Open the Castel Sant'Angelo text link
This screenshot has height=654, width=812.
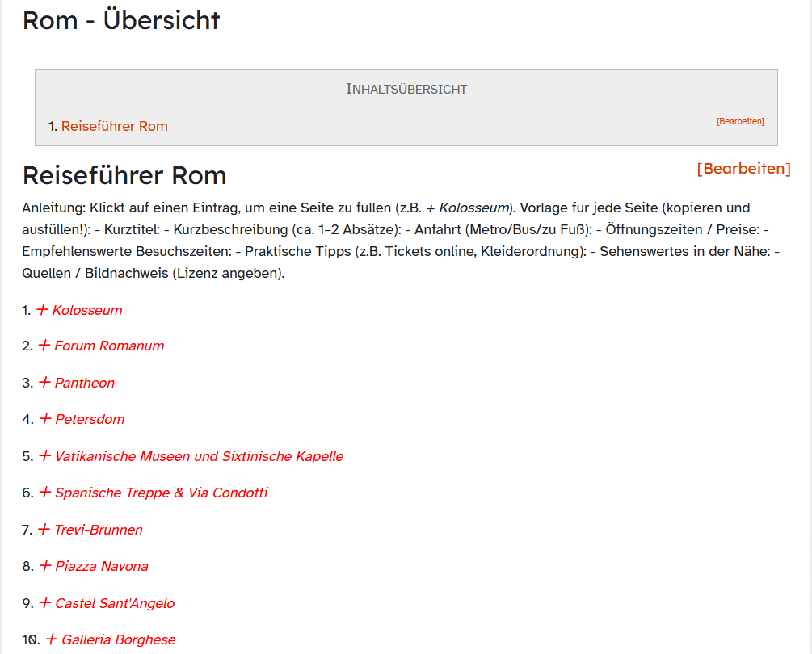pyautogui.click(x=115, y=603)
